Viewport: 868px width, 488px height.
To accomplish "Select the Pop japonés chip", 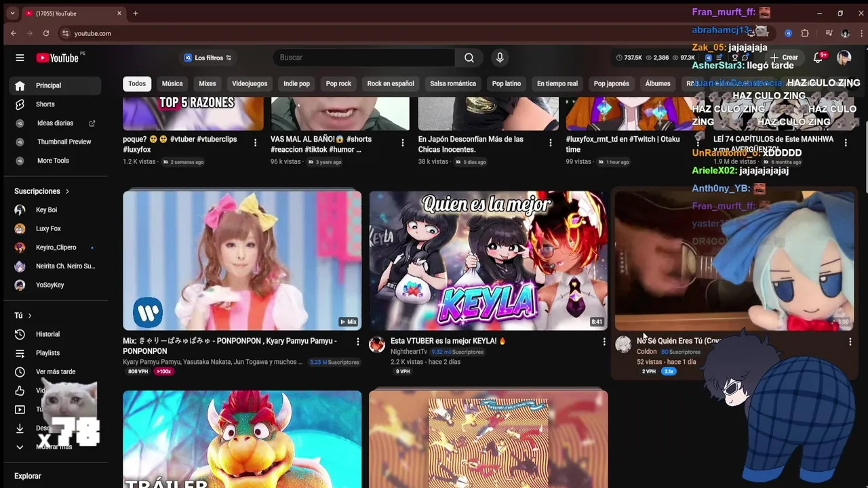I will (612, 83).
